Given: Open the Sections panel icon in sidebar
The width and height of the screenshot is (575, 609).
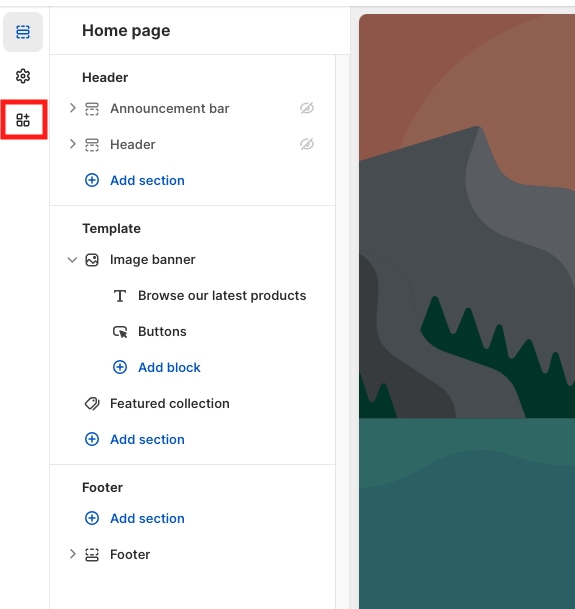Looking at the screenshot, I should tap(23, 32).
